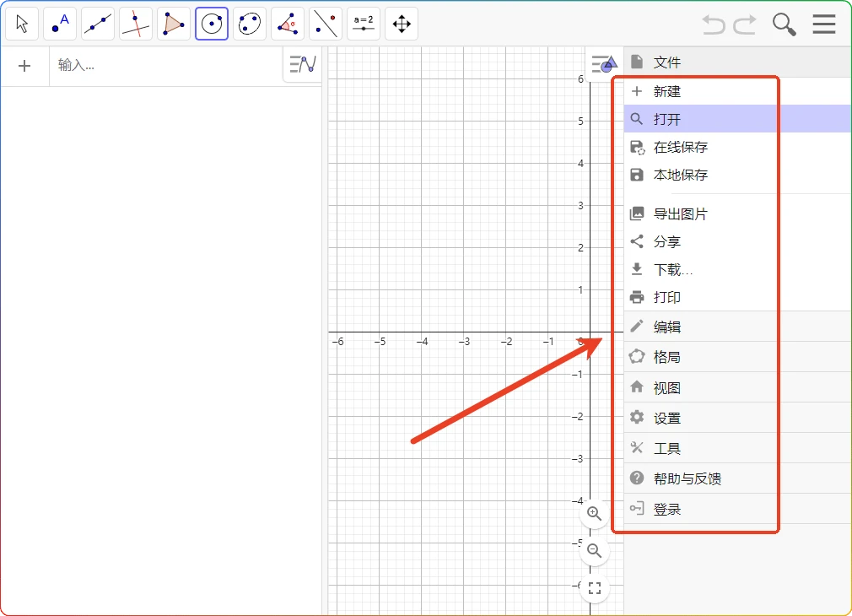The height and width of the screenshot is (616, 852).
Task: Open the algebra view sort options
Action: coord(301,65)
